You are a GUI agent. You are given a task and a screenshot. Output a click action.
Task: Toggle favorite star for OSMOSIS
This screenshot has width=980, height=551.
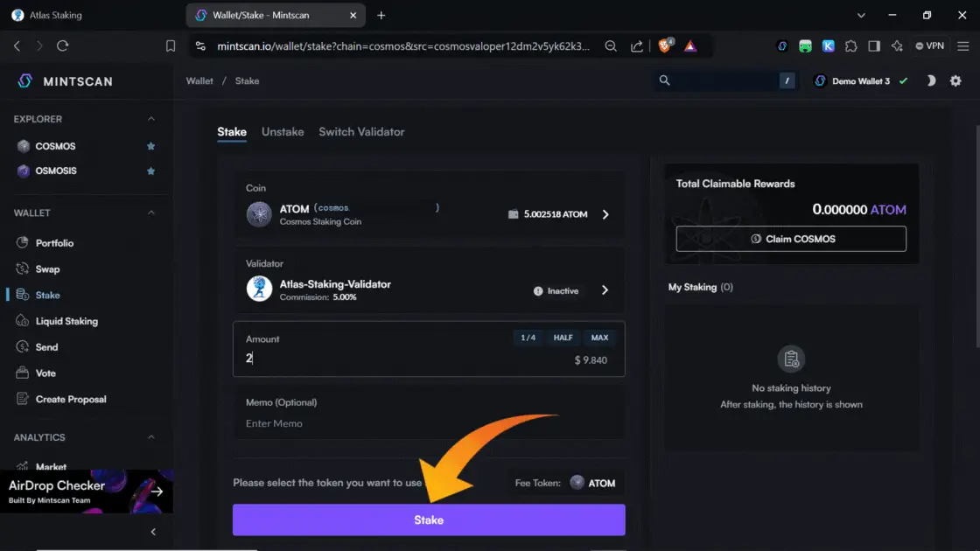point(151,171)
